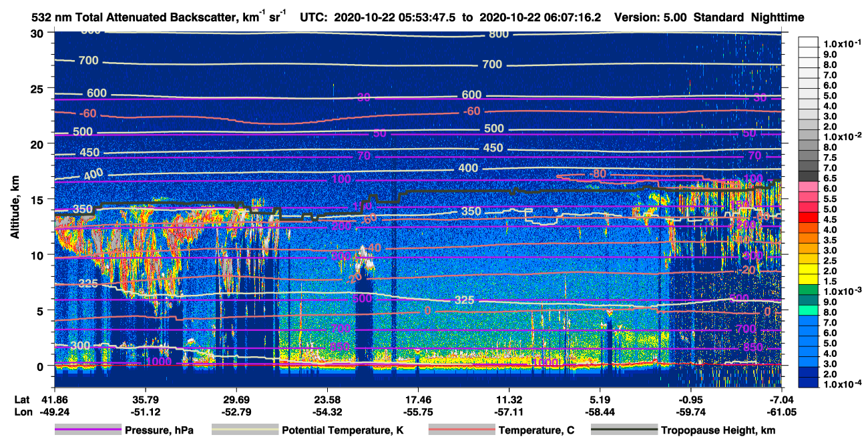This screenshot has height=445, width=868.
Task: Click the 10 km altitude tick label
Action: pyautogui.click(x=38, y=255)
